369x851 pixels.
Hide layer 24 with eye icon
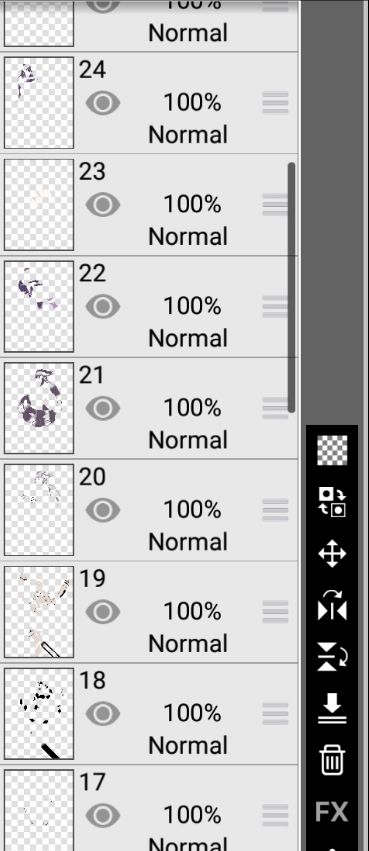[103, 103]
